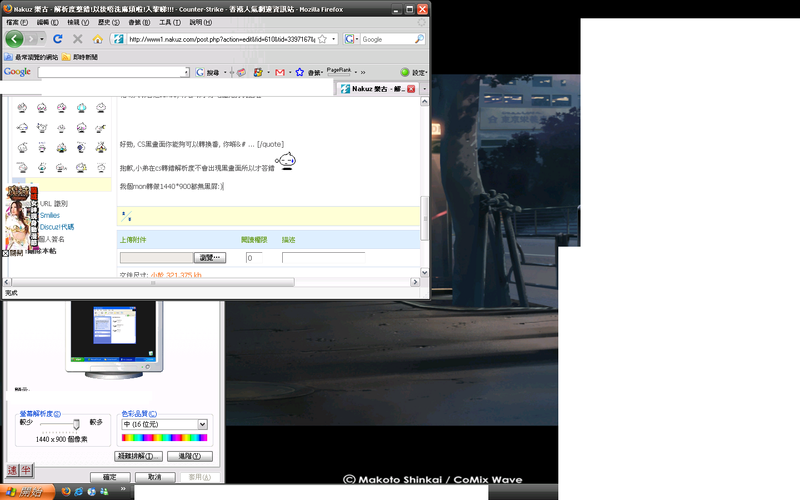Adjust the 螢幕解析度 slider in Display Properties

(x=76, y=424)
